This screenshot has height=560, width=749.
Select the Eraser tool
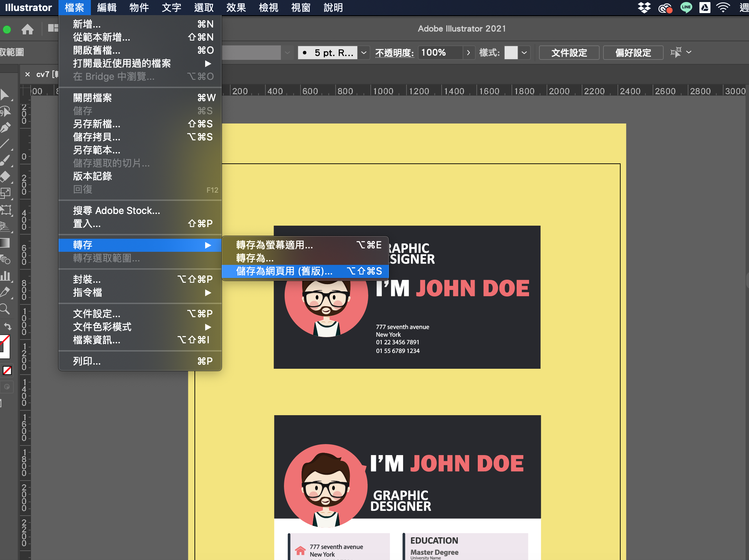(x=6, y=176)
